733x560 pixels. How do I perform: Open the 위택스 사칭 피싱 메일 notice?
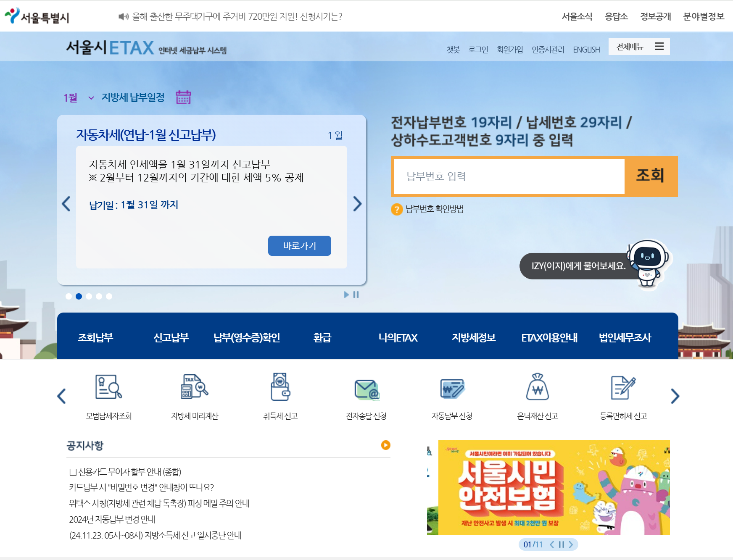click(159, 503)
